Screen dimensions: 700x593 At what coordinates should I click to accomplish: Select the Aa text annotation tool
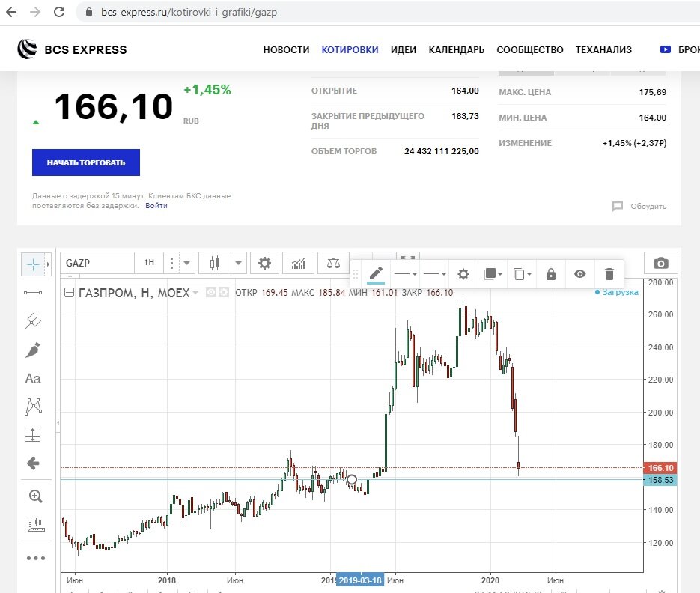33,379
